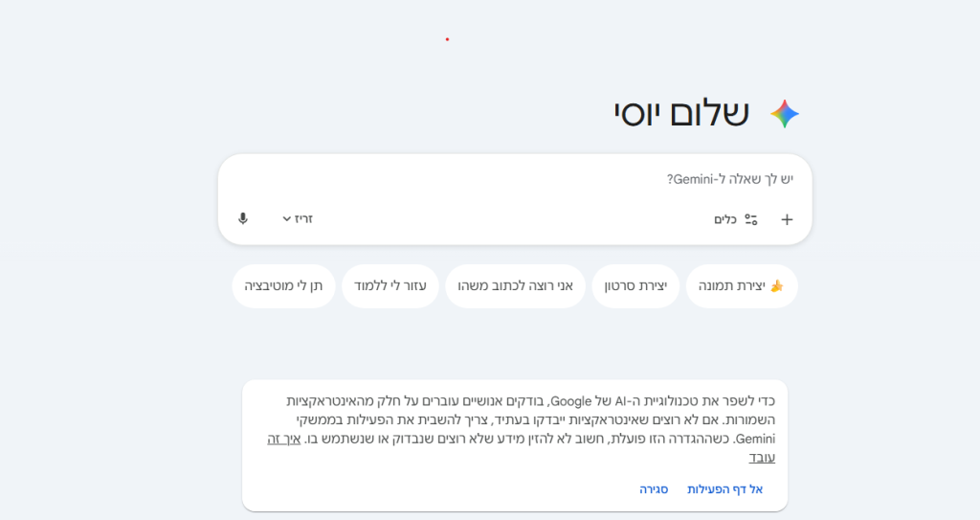
Task: Click the Gemini sparkle logo
Action: [x=785, y=114]
